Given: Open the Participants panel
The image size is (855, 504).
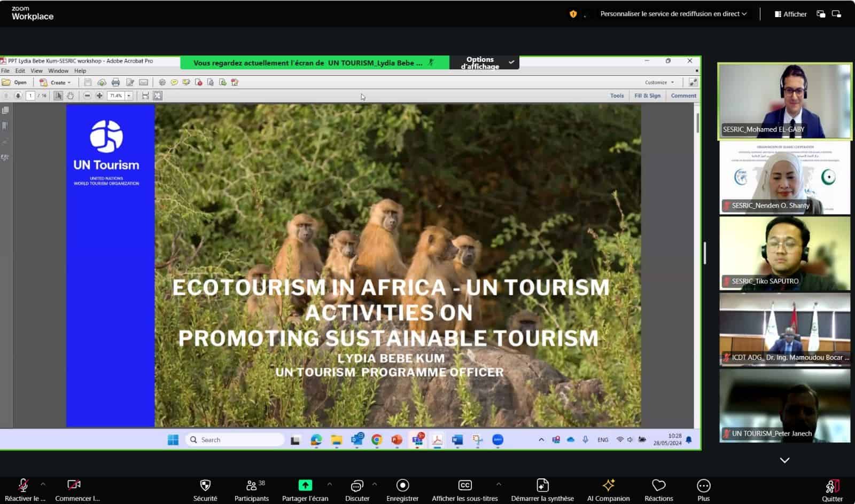Looking at the screenshot, I should tap(251, 485).
